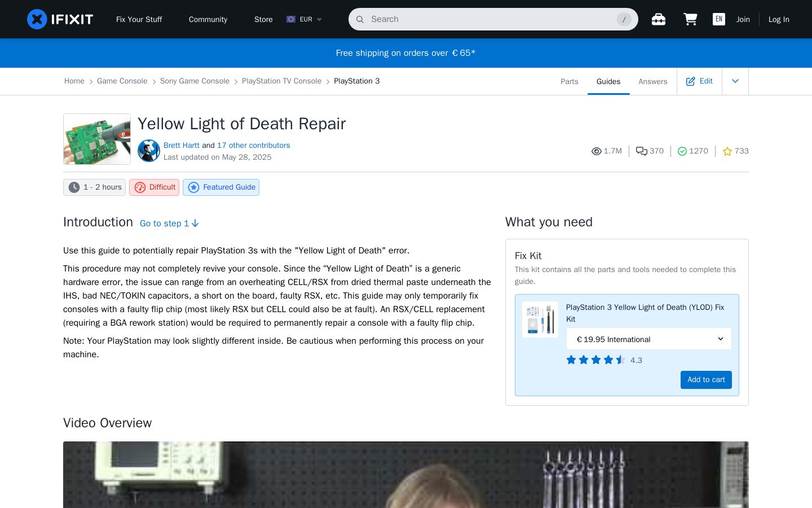Image resolution: width=812 pixels, height=508 pixels.
Task: Click the Featured Guide star badge icon
Action: click(x=193, y=187)
